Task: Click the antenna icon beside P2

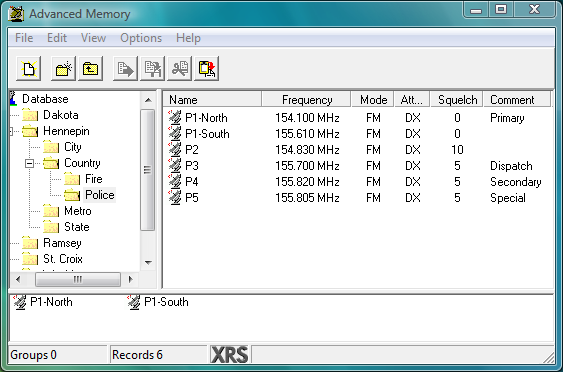Action: pyautogui.click(x=175, y=149)
